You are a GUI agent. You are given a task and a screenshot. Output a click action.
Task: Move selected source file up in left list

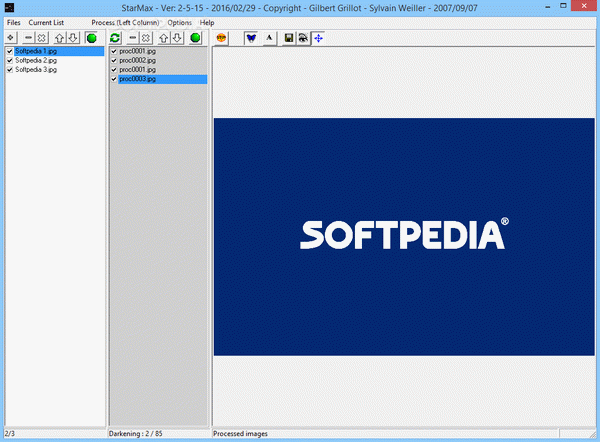[x=59, y=38]
